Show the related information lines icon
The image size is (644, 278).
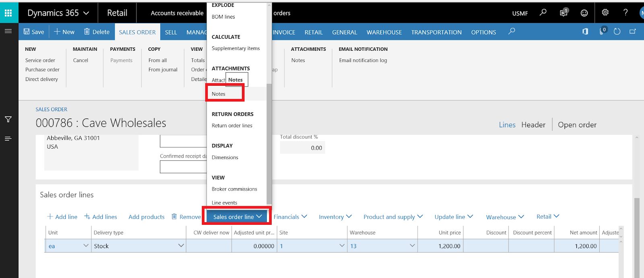click(8, 139)
